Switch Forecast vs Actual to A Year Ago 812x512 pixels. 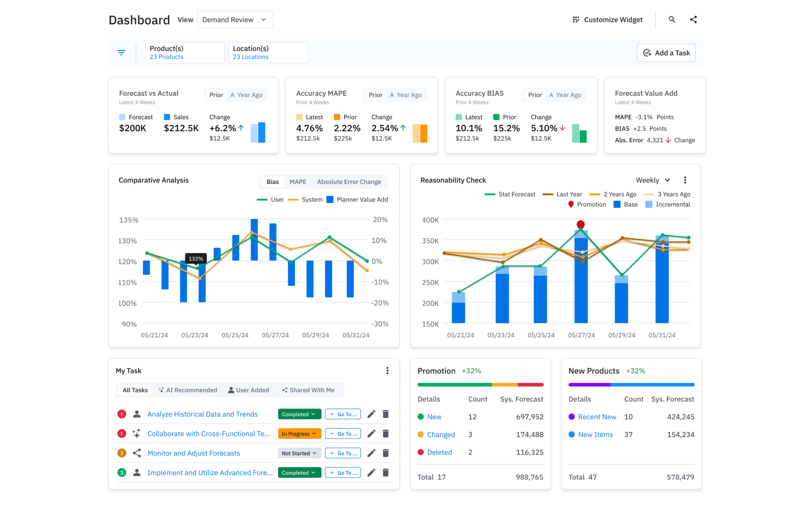tap(246, 95)
